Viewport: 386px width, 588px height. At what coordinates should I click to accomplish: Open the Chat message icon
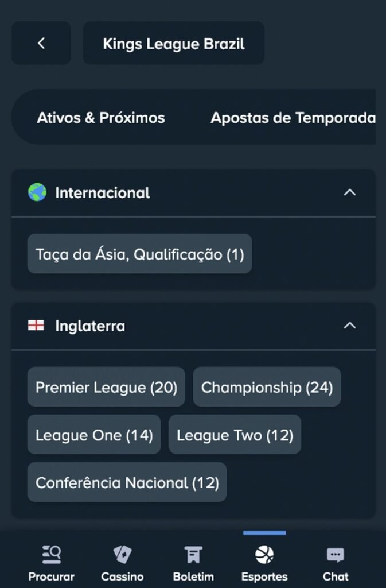(335, 554)
